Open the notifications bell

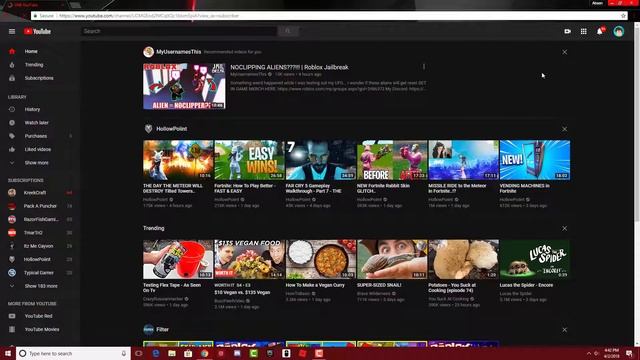coord(600,31)
